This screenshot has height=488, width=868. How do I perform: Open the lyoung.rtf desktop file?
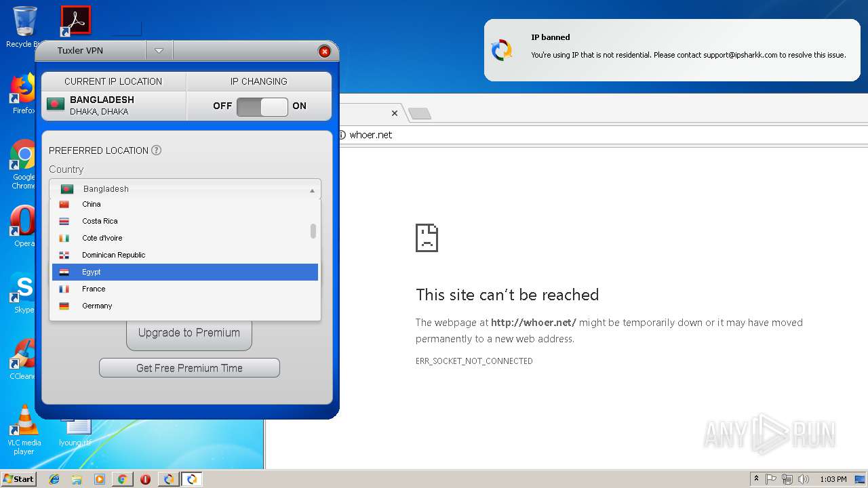click(75, 432)
